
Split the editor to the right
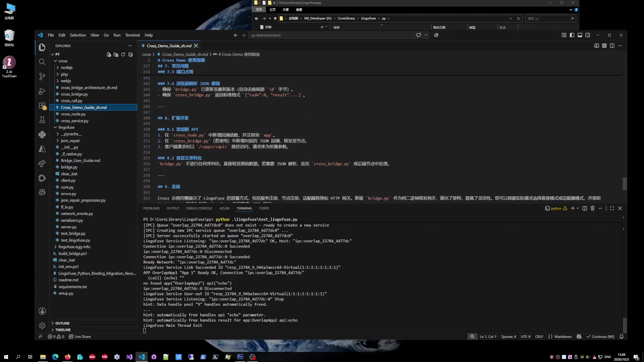612,46
